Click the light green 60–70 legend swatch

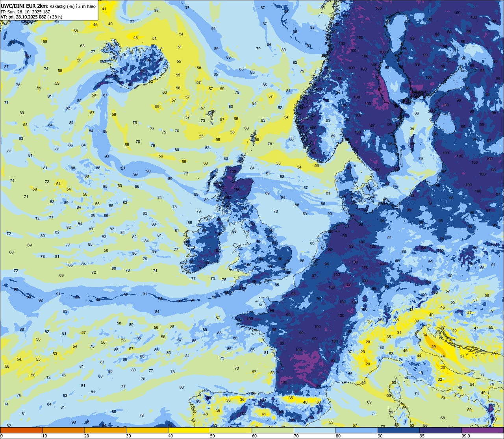(273, 430)
